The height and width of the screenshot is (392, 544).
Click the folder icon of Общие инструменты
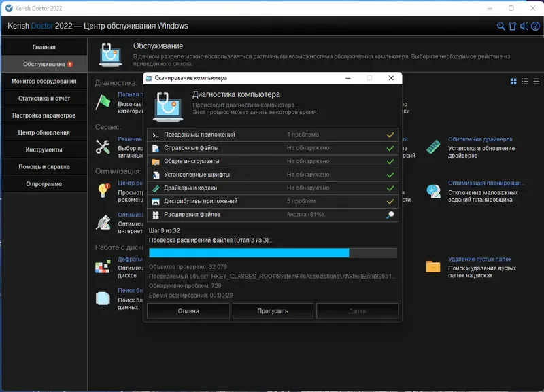pyautogui.click(x=156, y=162)
